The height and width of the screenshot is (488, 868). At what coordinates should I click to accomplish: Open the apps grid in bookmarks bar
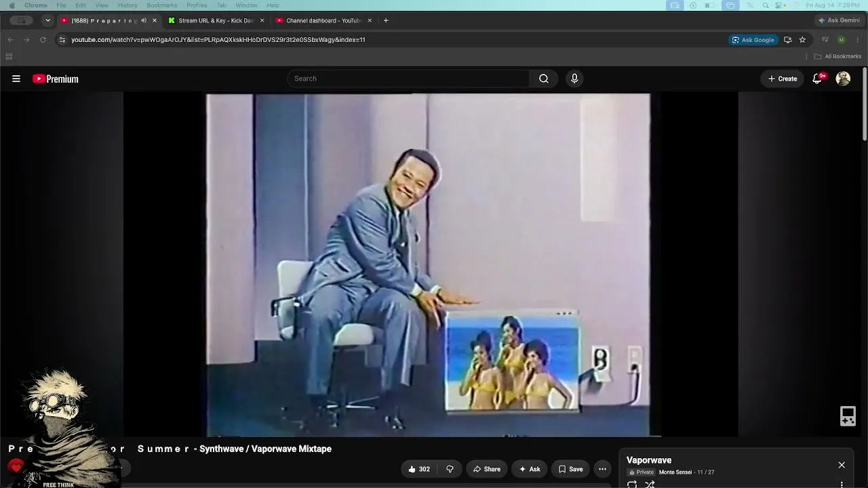9,56
